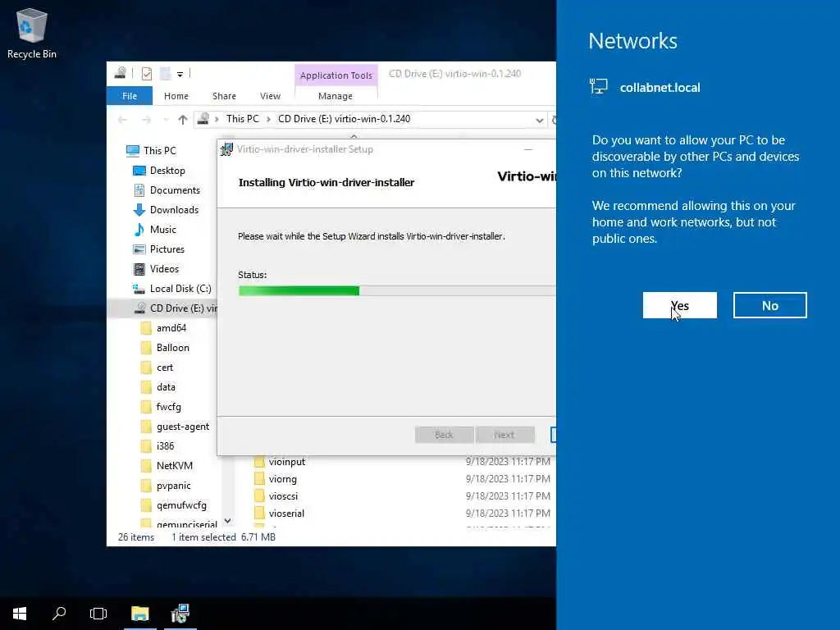The image size is (840, 630).
Task: Select the collabnet.local network icon
Action: 598,87
